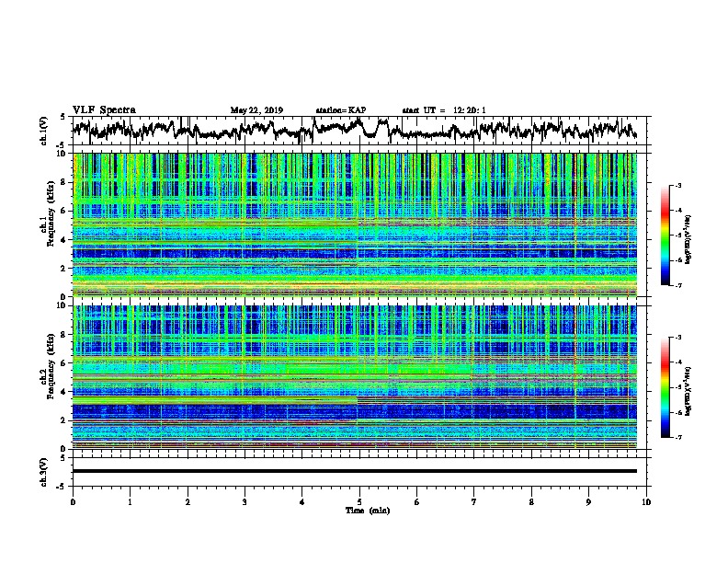Click the thick black ch.3 voltage line
This screenshot has width=728, height=563.
click(x=355, y=471)
